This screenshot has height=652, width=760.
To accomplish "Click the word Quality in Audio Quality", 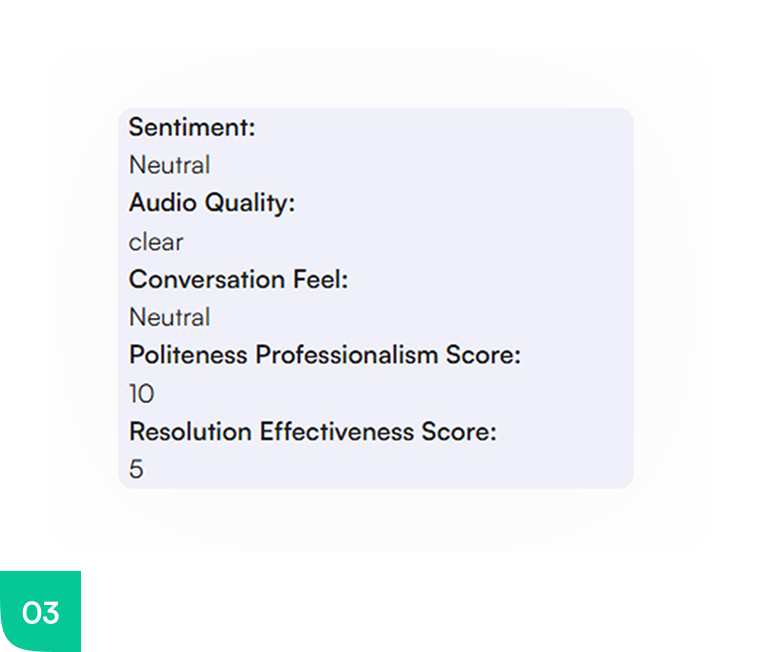I will point(250,203).
